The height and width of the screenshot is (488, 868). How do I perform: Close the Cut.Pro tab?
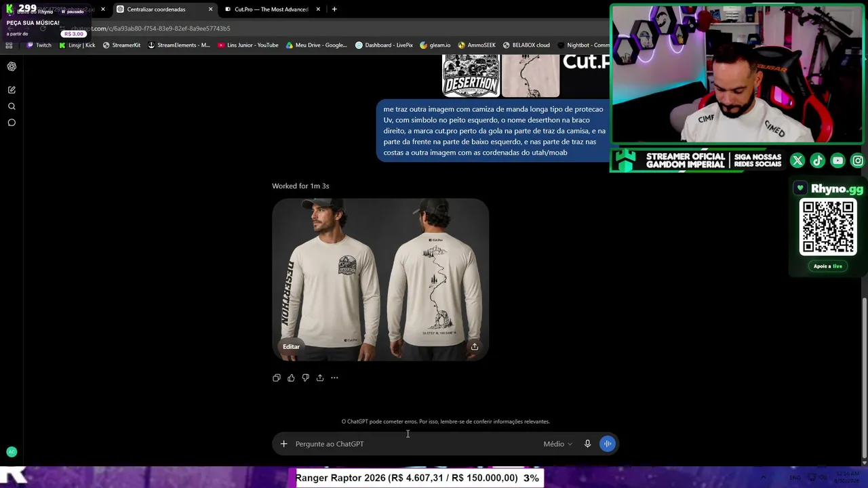click(x=318, y=9)
